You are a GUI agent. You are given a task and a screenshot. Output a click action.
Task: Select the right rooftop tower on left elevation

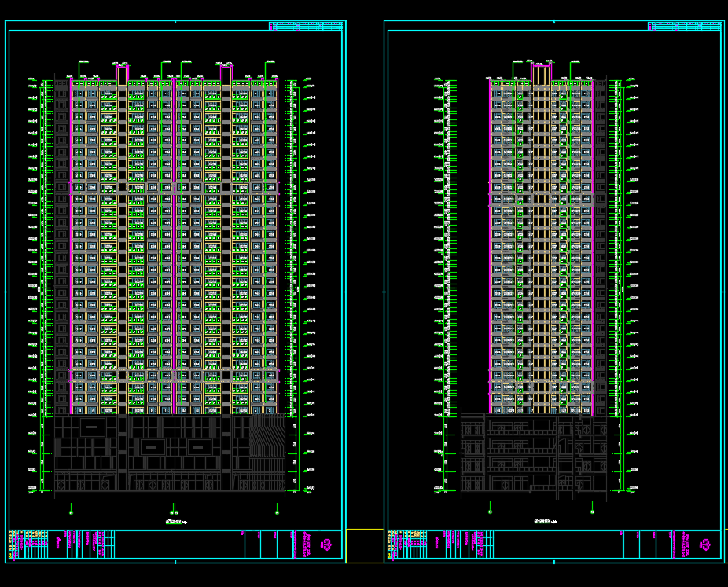pyautogui.click(x=226, y=75)
